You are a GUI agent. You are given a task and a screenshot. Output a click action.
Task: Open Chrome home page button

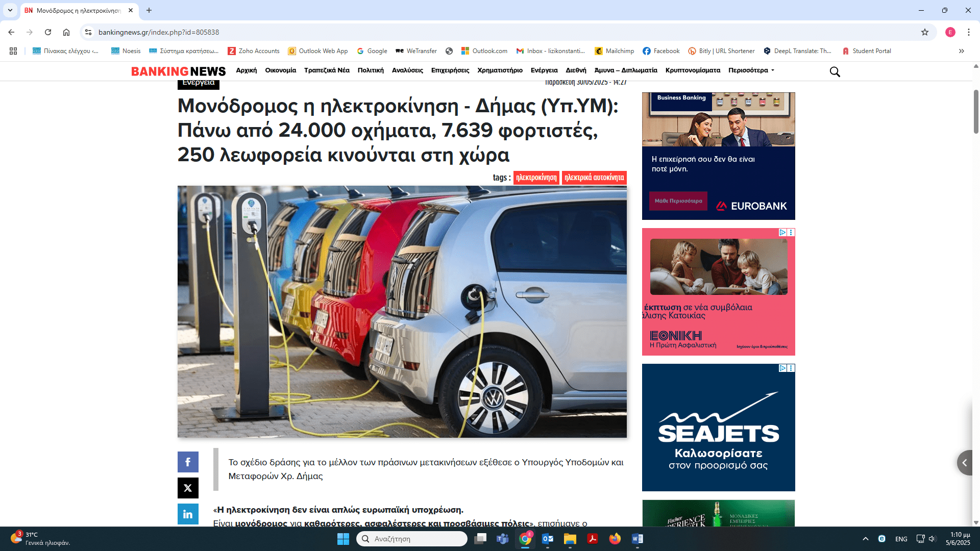pyautogui.click(x=66, y=32)
